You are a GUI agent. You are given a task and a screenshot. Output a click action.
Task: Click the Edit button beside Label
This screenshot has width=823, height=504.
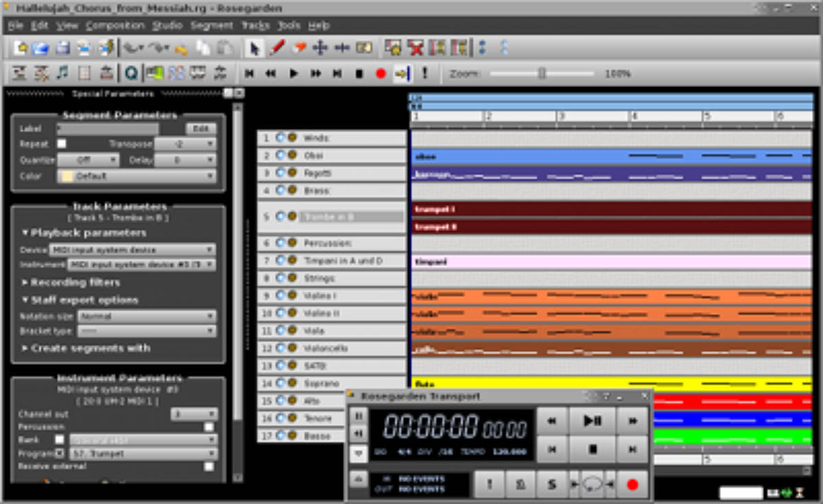pos(201,129)
